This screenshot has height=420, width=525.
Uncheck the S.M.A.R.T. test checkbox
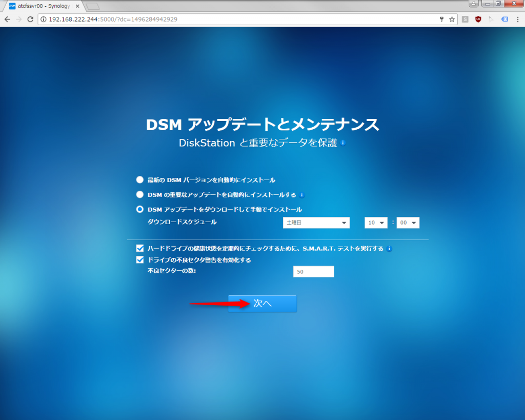(x=140, y=248)
